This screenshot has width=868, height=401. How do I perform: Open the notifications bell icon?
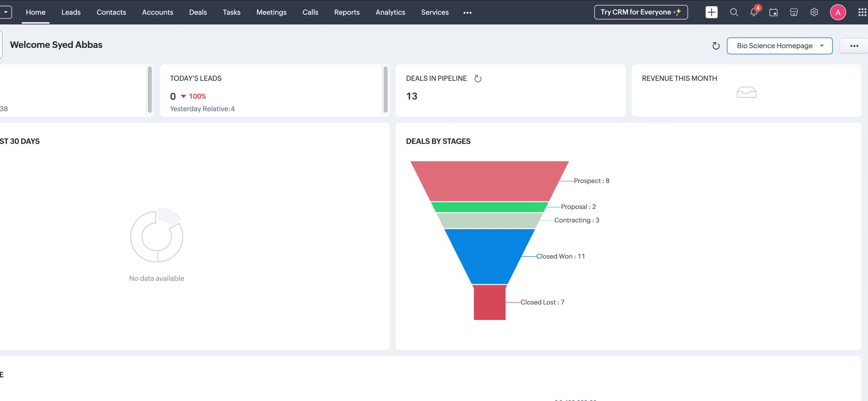[x=753, y=13]
